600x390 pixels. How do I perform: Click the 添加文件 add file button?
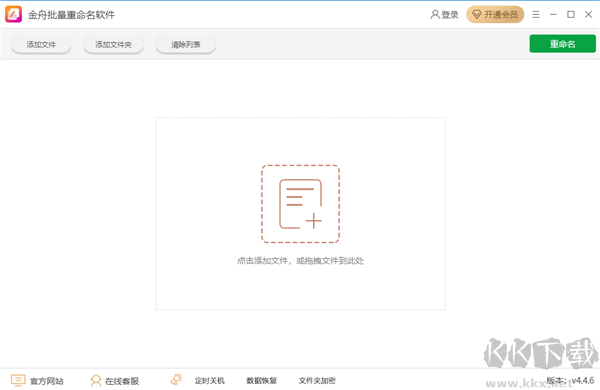41,44
